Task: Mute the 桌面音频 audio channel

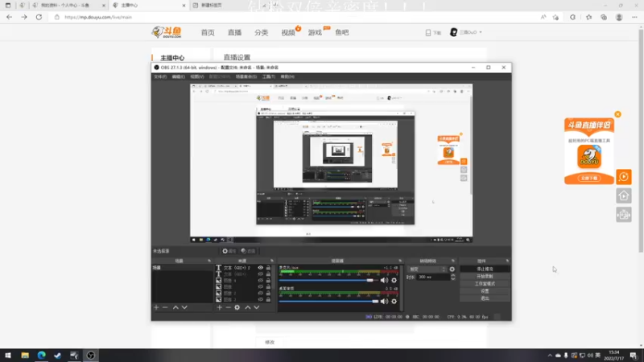Action: click(384, 301)
